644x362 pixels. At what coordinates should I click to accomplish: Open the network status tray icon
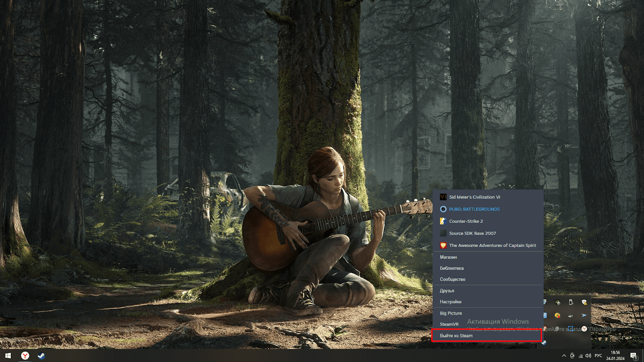tap(580, 356)
